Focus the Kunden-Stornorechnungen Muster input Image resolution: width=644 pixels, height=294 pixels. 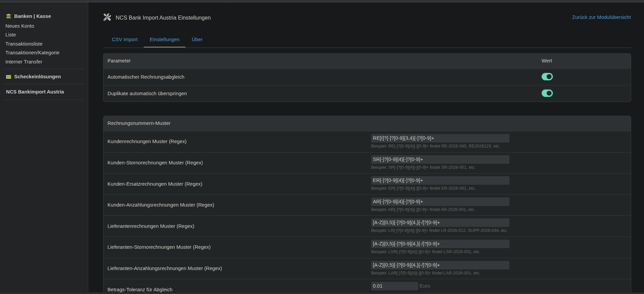tap(440, 159)
